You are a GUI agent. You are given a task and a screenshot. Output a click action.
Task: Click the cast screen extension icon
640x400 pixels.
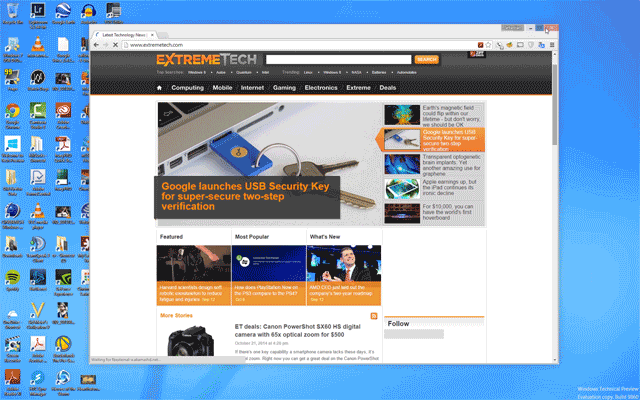[520, 45]
